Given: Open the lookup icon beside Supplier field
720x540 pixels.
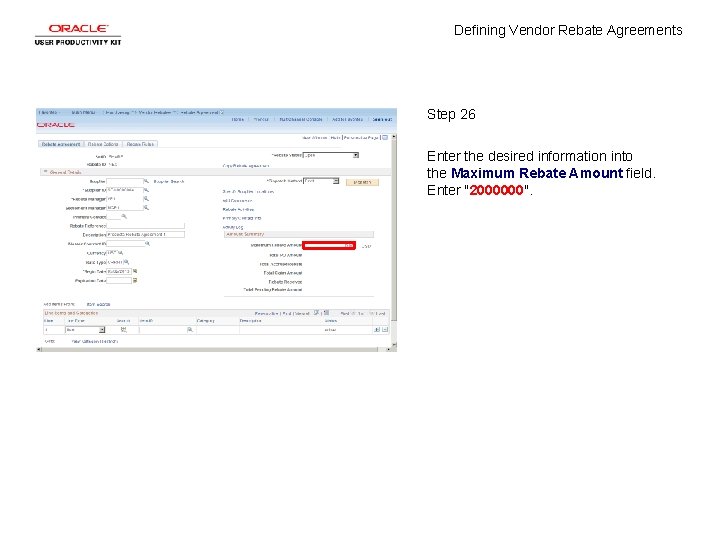Looking at the screenshot, I should click(x=146, y=181).
